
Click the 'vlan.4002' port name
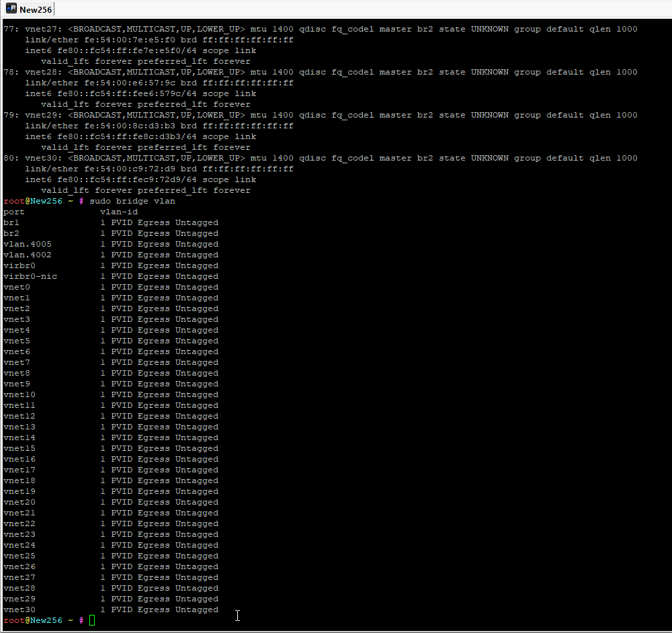click(x=28, y=255)
